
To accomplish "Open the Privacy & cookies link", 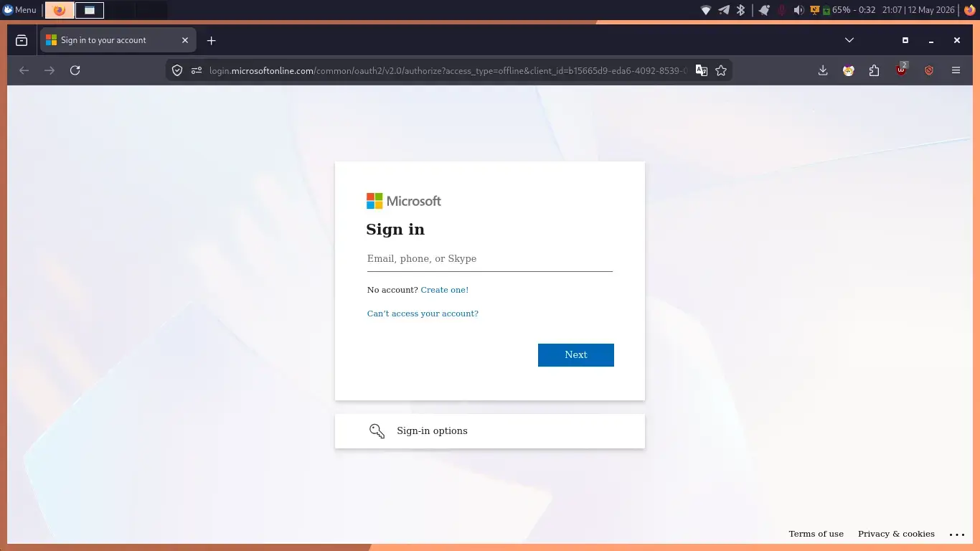I will click(896, 534).
